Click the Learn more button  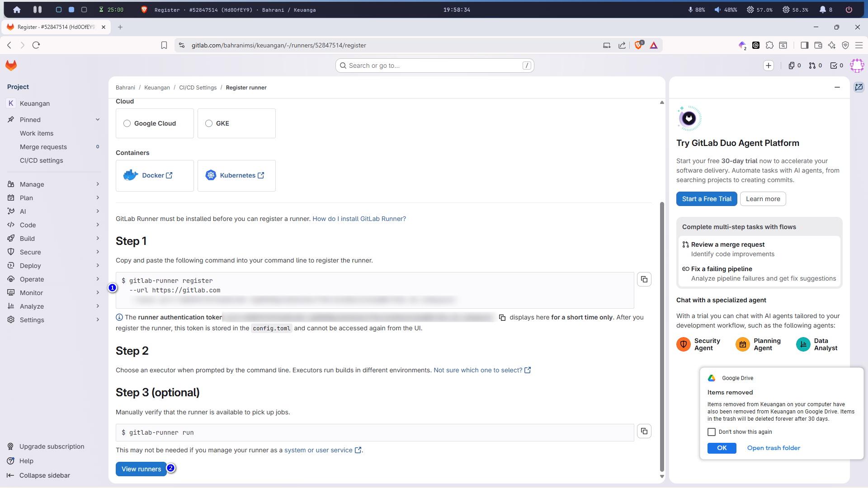tap(763, 199)
